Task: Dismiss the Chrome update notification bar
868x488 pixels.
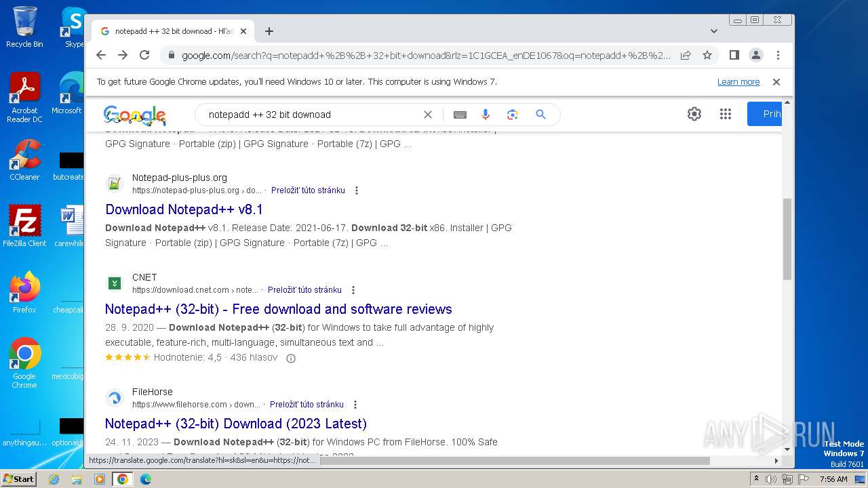Action: click(776, 82)
